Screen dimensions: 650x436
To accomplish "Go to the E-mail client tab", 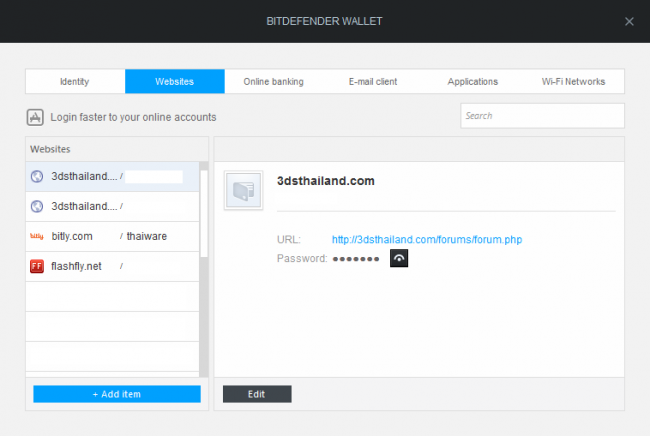I will pyautogui.click(x=373, y=82).
